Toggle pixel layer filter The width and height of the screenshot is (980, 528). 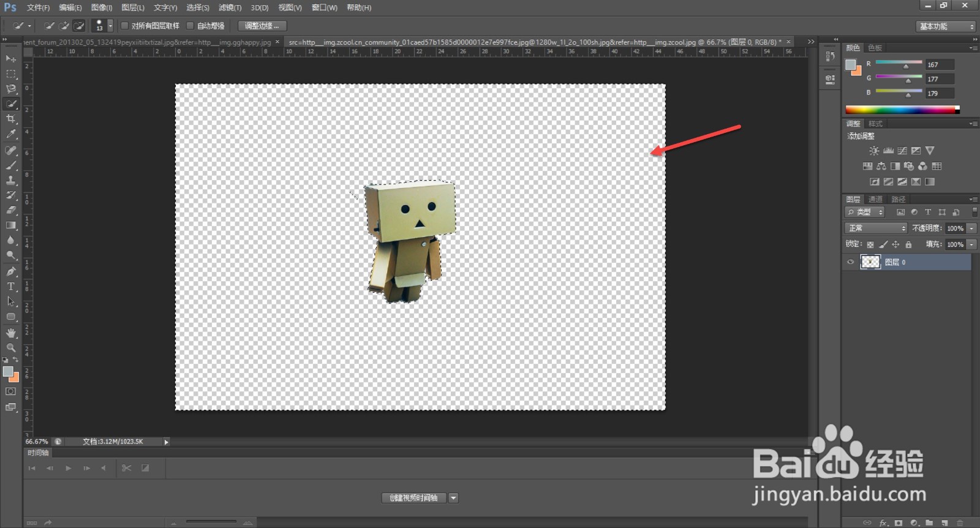900,213
